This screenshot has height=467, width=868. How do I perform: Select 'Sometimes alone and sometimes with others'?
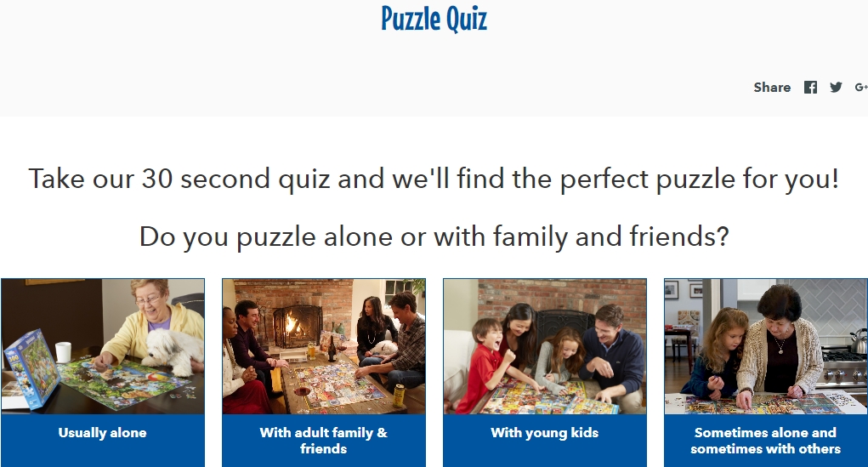[766, 441]
